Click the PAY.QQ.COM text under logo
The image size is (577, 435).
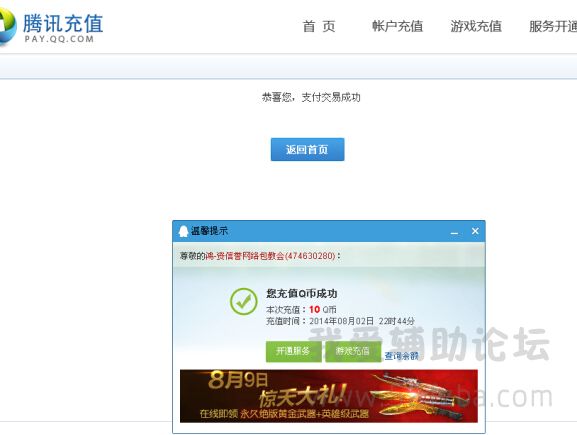59,39
